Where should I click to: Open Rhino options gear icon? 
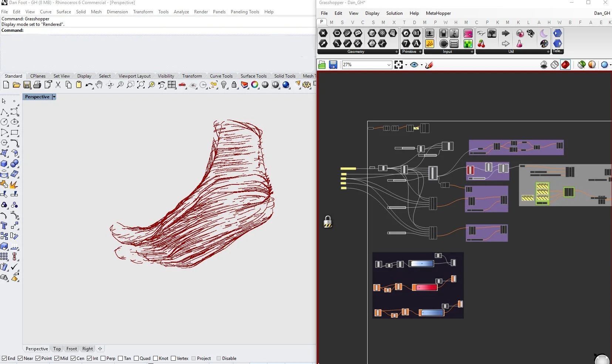307,85
